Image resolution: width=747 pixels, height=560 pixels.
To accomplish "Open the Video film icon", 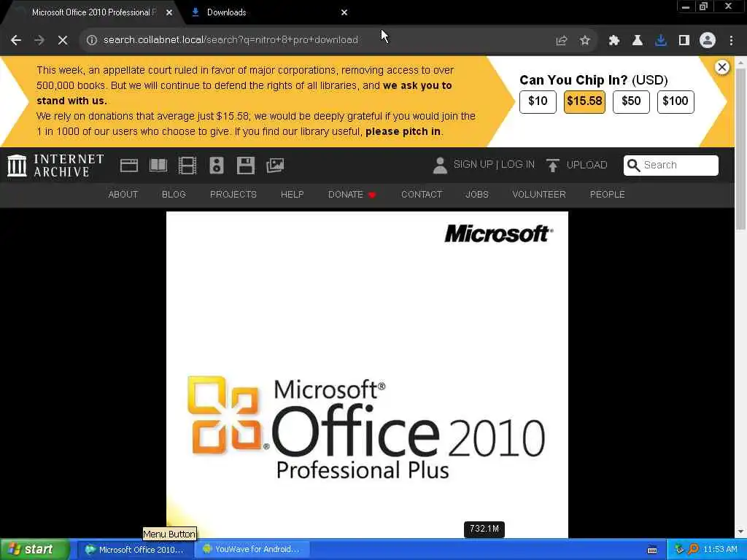I will coord(187,166).
